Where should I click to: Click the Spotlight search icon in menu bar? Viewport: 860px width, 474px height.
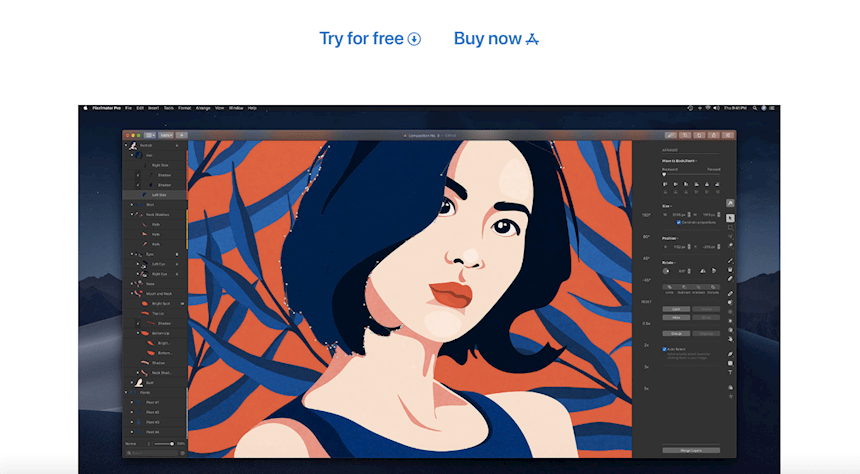[755, 108]
